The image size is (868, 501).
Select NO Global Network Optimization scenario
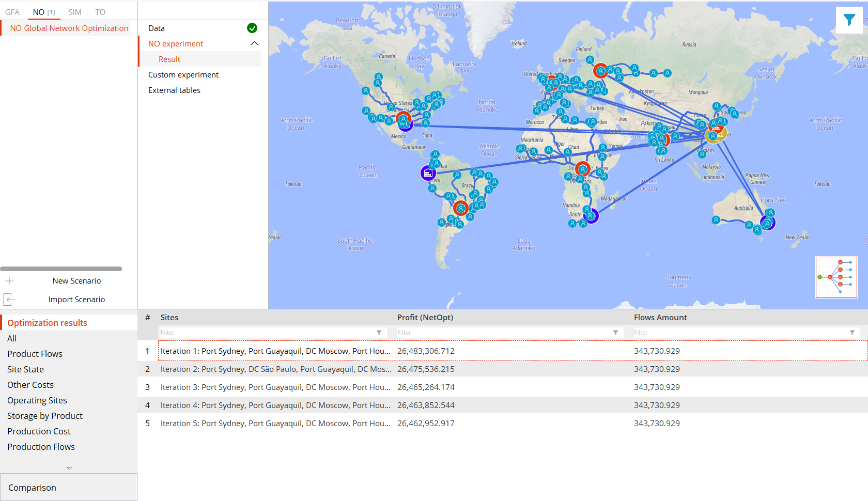pyautogui.click(x=69, y=28)
